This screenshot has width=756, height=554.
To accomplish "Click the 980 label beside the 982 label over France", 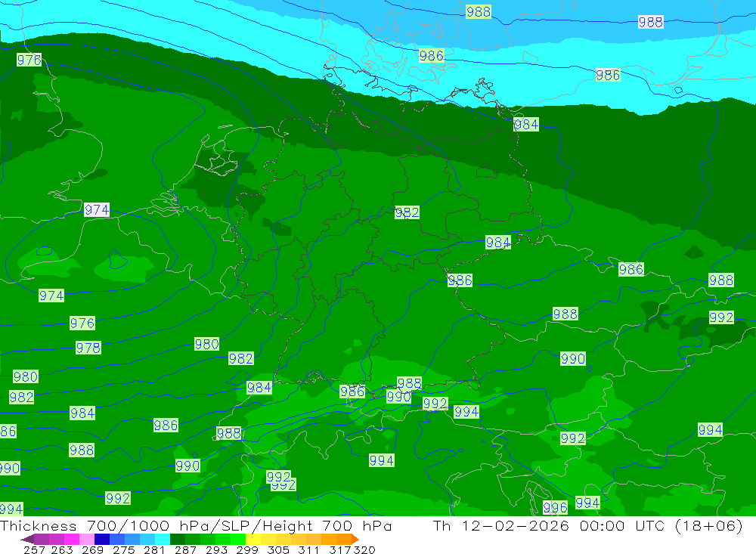I will pyautogui.click(x=207, y=344).
